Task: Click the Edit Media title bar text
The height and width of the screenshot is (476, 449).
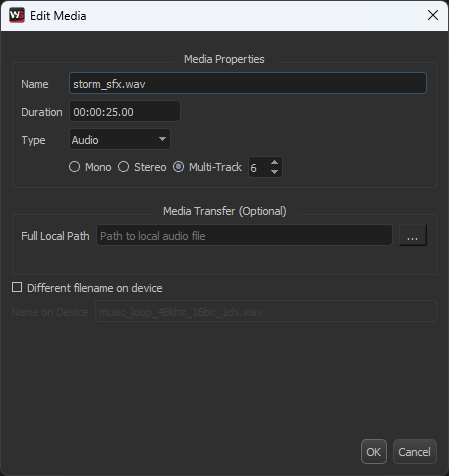Action: (58, 16)
